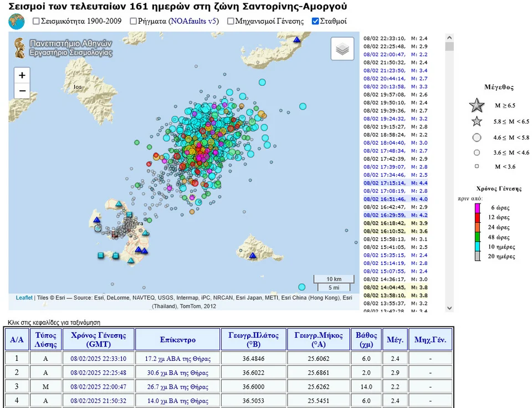The height and width of the screenshot is (408, 532).
Task: Open the NOAfaults v5 link
Action: [193, 22]
